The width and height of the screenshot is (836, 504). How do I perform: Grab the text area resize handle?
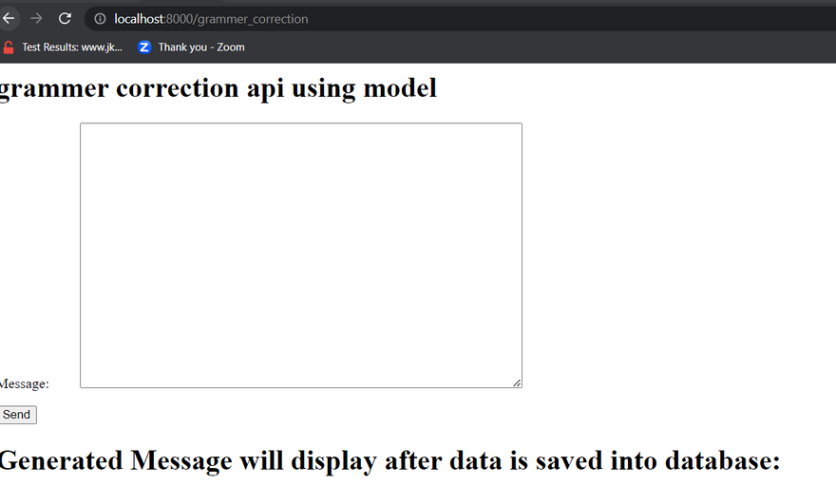click(x=517, y=383)
